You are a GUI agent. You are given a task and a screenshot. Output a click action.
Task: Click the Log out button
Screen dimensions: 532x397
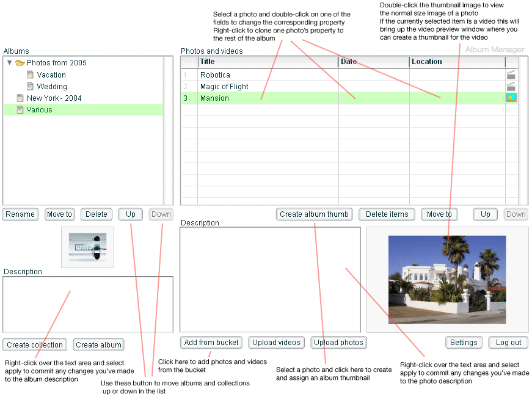(x=508, y=343)
